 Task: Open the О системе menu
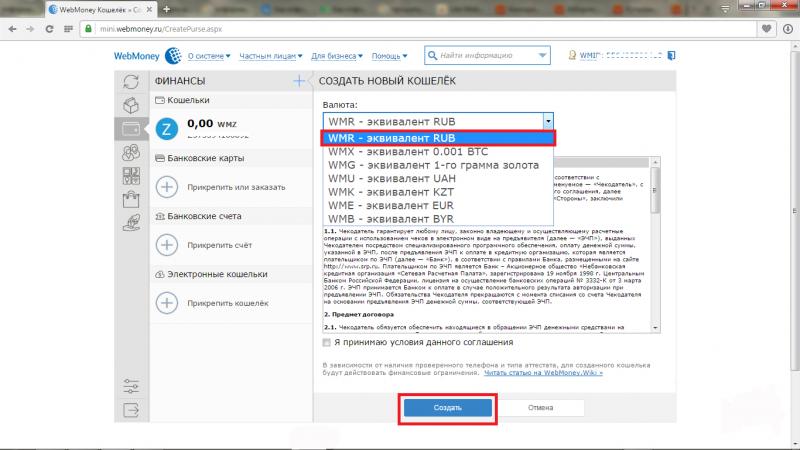[x=209, y=56]
